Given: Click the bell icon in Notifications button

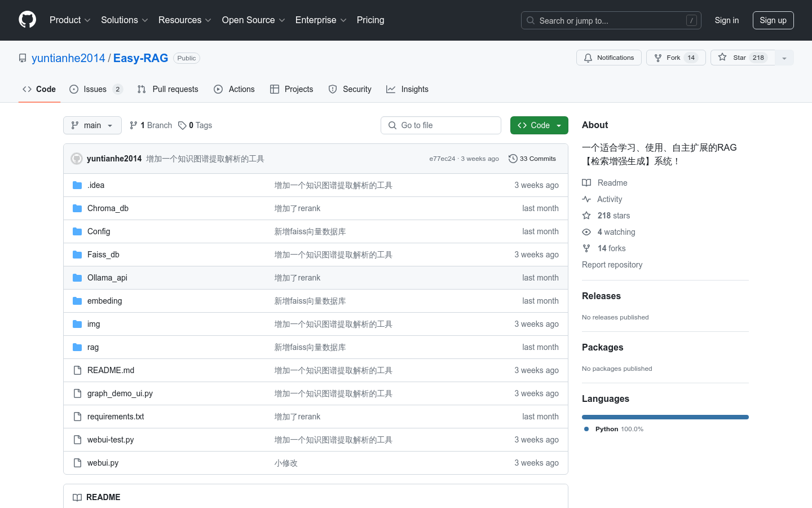Looking at the screenshot, I should [x=588, y=58].
